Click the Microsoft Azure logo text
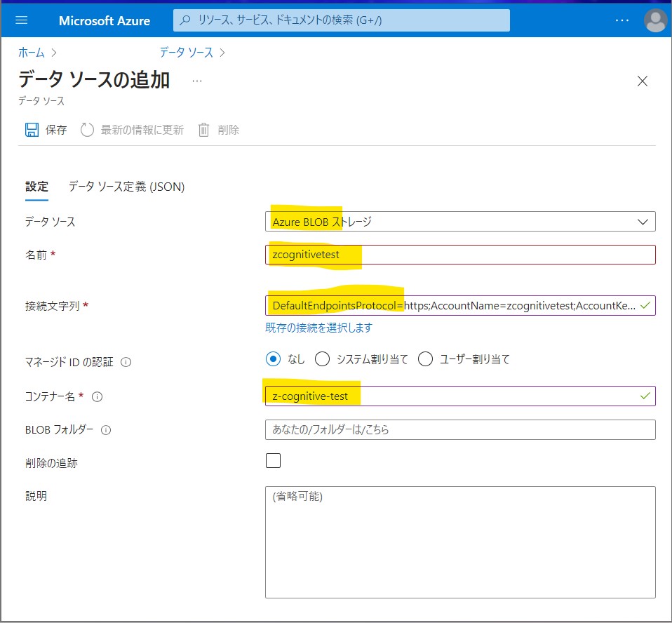672x623 pixels. 105,20
